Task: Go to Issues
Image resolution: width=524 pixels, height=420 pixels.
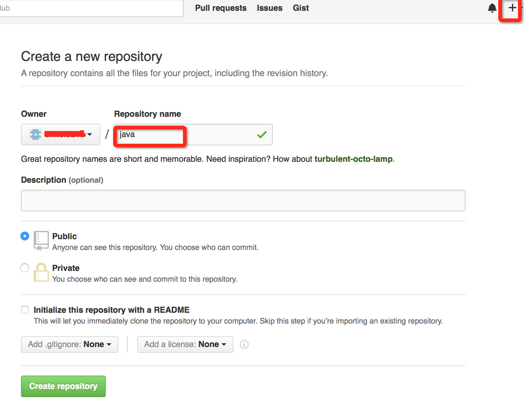Action: tap(270, 8)
